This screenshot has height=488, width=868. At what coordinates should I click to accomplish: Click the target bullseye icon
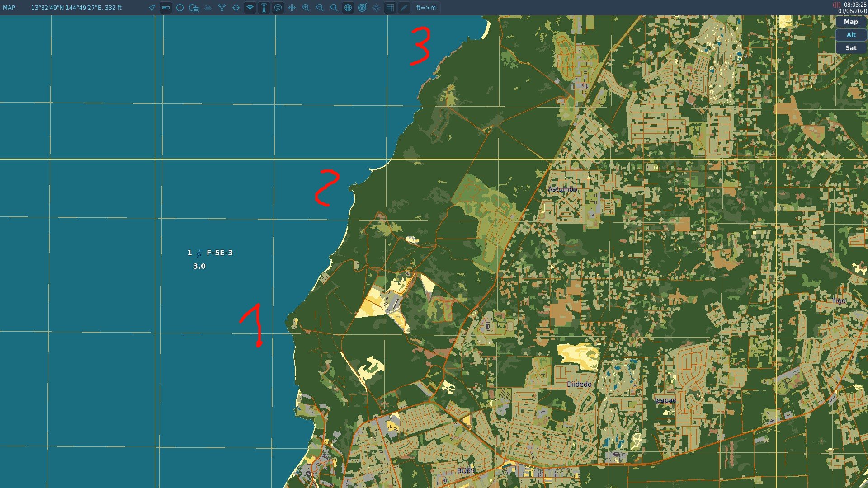tap(362, 8)
